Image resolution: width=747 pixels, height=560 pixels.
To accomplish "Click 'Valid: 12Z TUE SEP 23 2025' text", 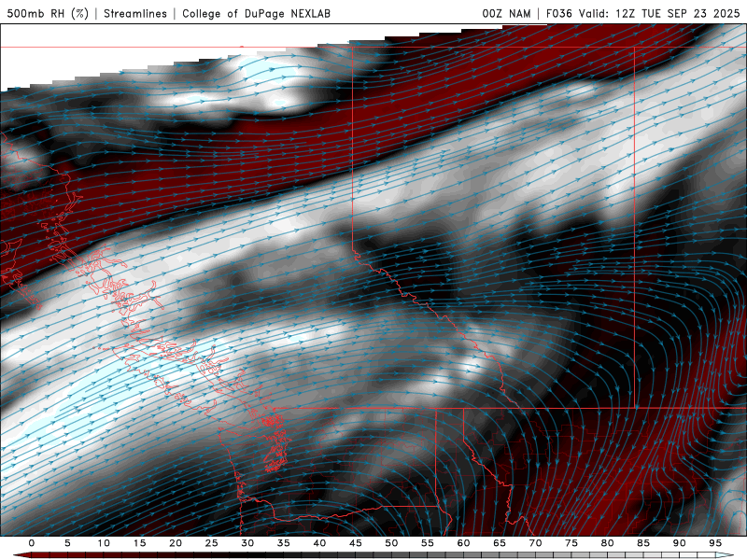I will coord(659,14).
